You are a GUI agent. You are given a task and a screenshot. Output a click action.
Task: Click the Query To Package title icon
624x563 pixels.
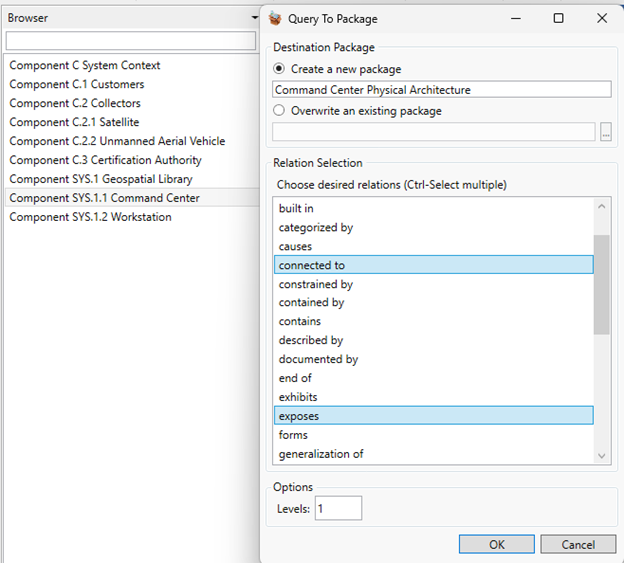click(276, 18)
